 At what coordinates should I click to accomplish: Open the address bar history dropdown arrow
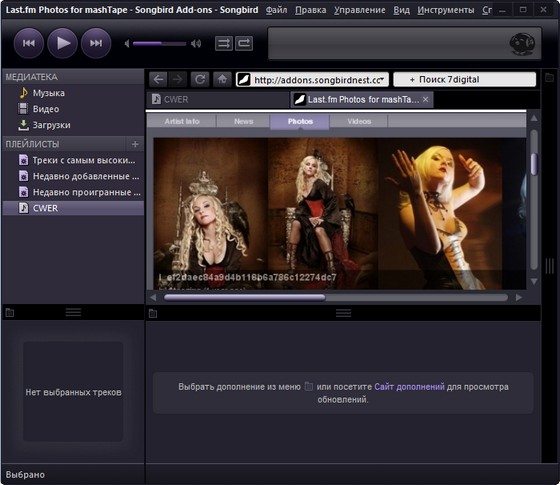point(382,78)
